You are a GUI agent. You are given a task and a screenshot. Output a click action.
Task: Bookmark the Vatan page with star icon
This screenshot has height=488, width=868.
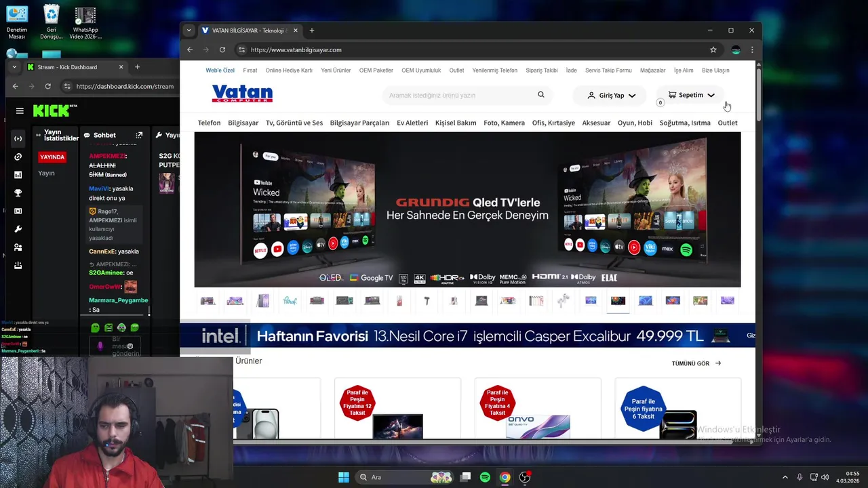tap(713, 49)
